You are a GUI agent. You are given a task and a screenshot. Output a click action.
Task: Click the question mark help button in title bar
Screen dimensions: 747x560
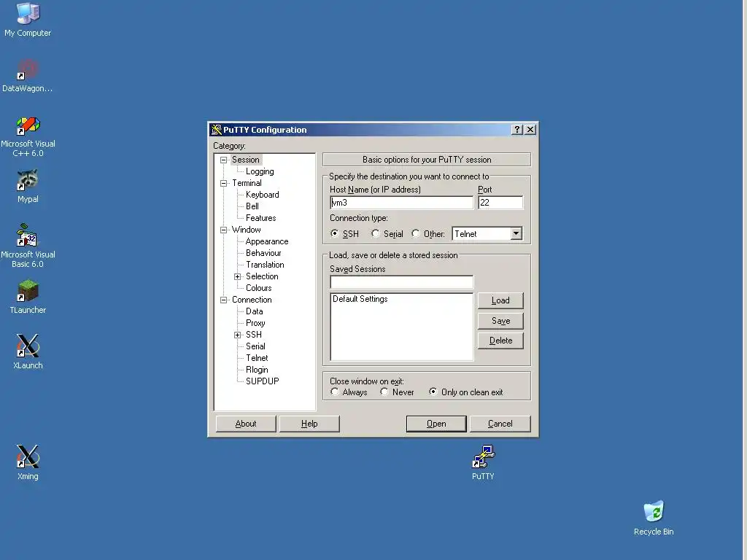(x=517, y=130)
